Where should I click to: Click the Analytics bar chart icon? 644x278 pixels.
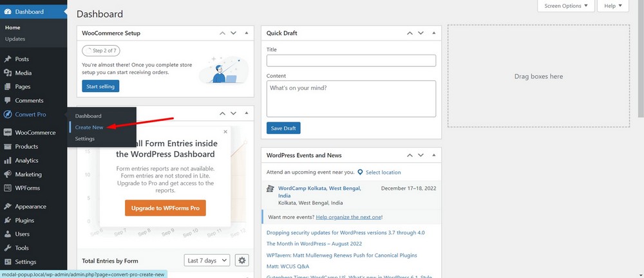7,161
